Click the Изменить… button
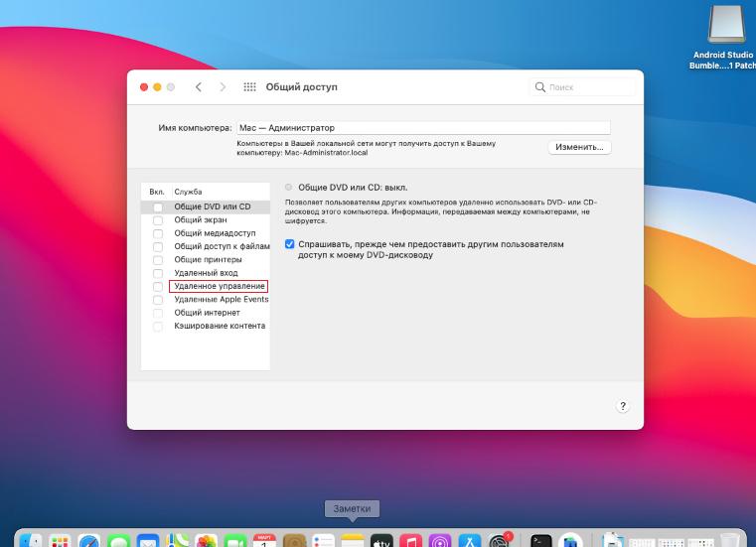This screenshot has width=756, height=547. pos(579,147)
